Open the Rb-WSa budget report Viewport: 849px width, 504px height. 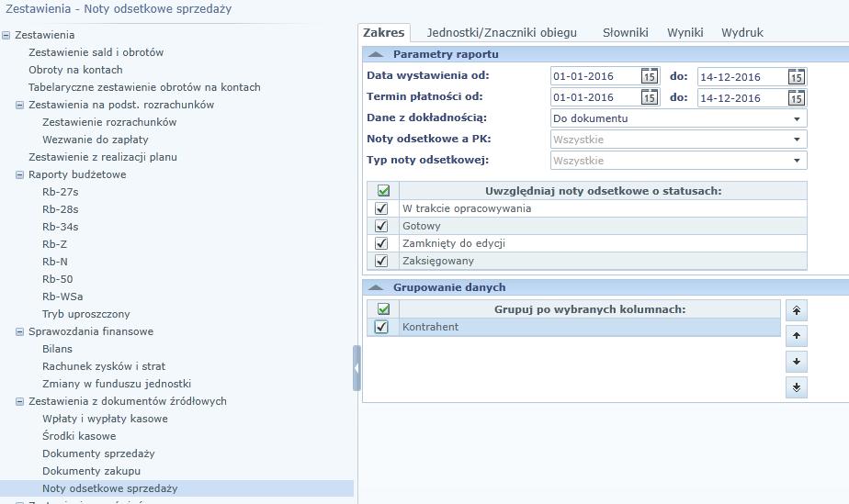[62, 297]
